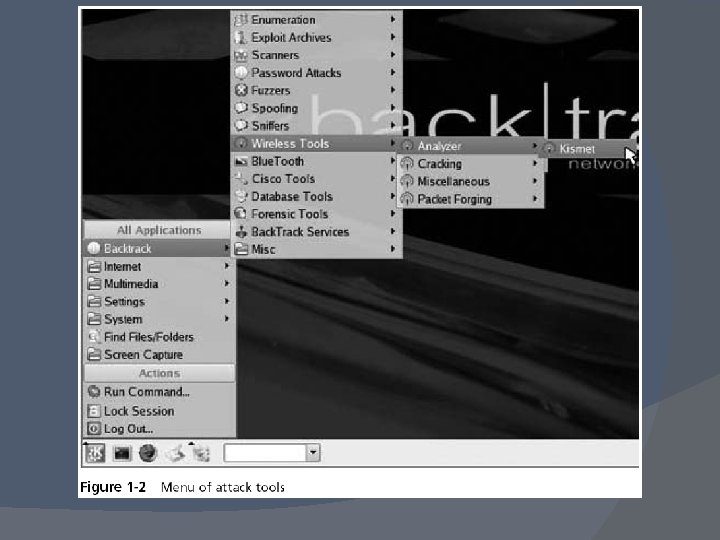
Task: Expand the Settings submenu arrow
Action: 227,301
